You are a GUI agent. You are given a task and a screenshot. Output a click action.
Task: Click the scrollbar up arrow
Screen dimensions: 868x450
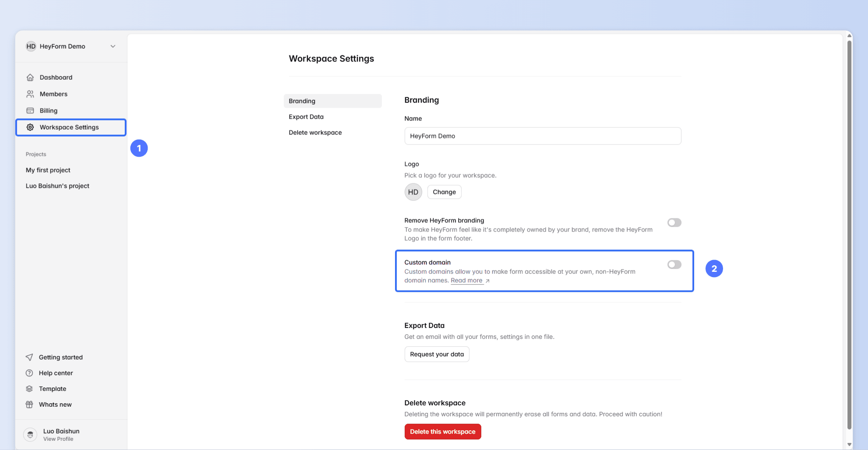(849, 36)
